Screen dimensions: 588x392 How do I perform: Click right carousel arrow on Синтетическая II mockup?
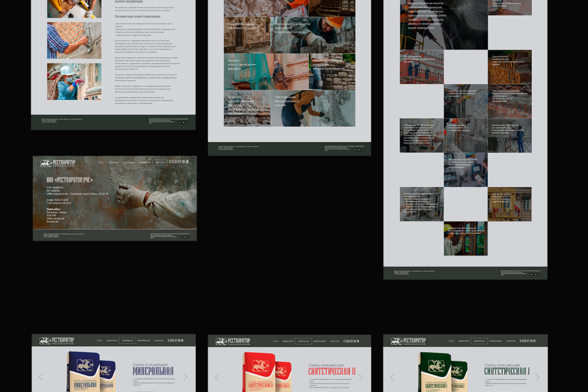click(x=361, y=378)
